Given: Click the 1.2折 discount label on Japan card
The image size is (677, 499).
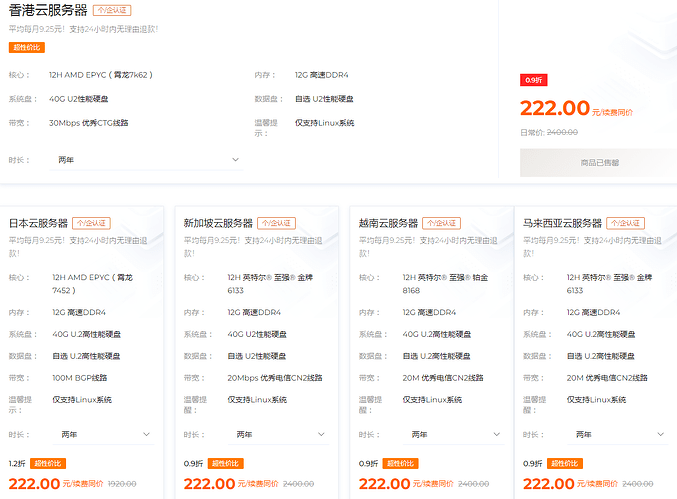Looking at the screenshot, I should tap(17, 464).
